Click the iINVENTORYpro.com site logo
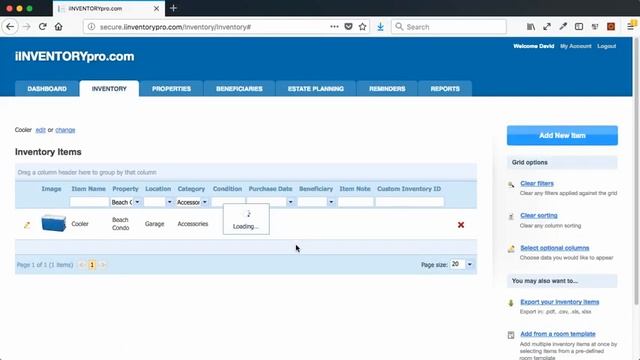This screenshot has width=640, height=360. (x=75, y=56)
